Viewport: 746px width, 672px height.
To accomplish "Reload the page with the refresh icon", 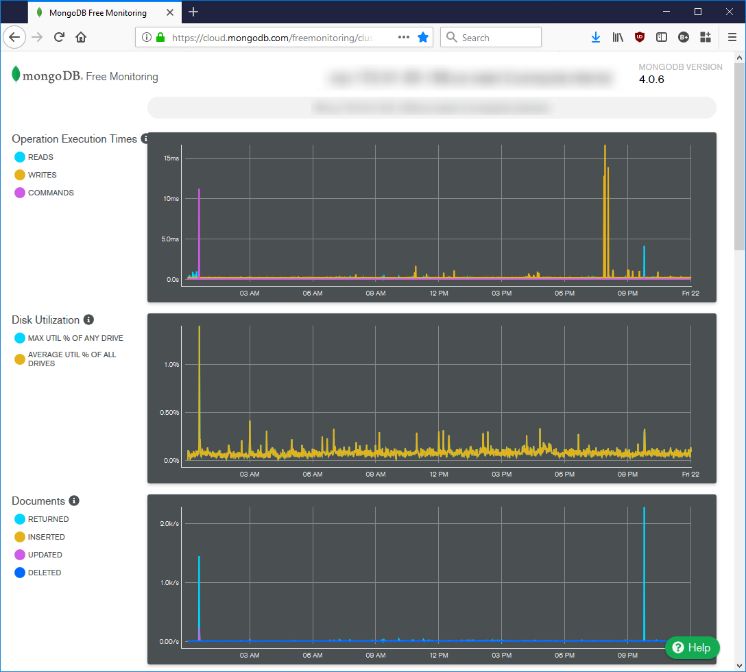I will (x=59, y=37).
